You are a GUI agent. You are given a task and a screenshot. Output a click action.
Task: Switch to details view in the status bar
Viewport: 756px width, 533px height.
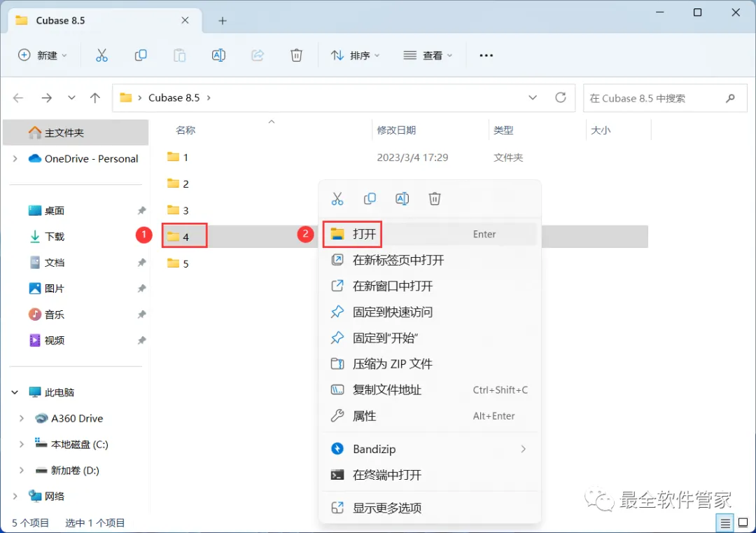pyautogui.click(x=725, y=522)
